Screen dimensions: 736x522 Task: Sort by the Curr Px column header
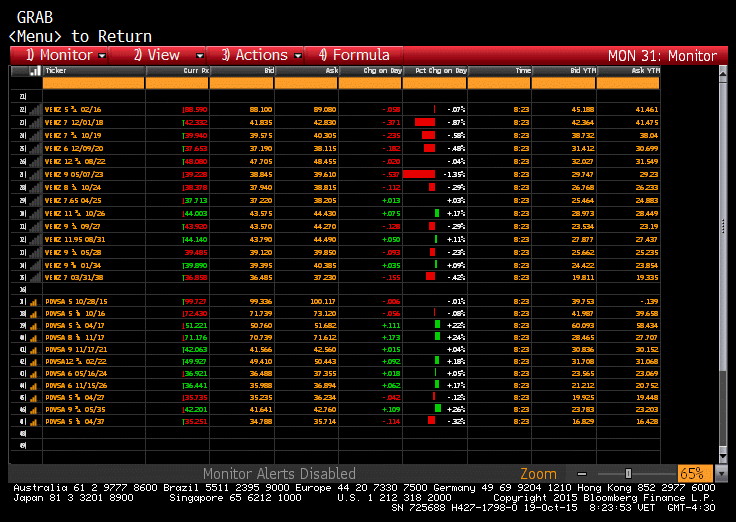tap(177, 71)
